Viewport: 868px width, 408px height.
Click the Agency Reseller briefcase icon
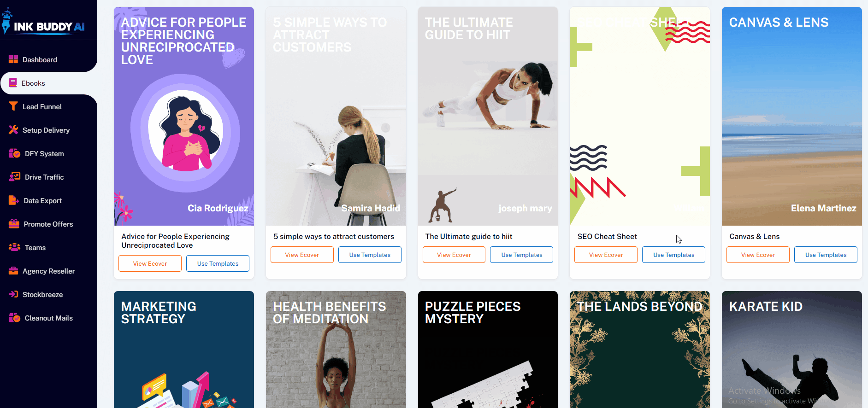pos(13,271)
